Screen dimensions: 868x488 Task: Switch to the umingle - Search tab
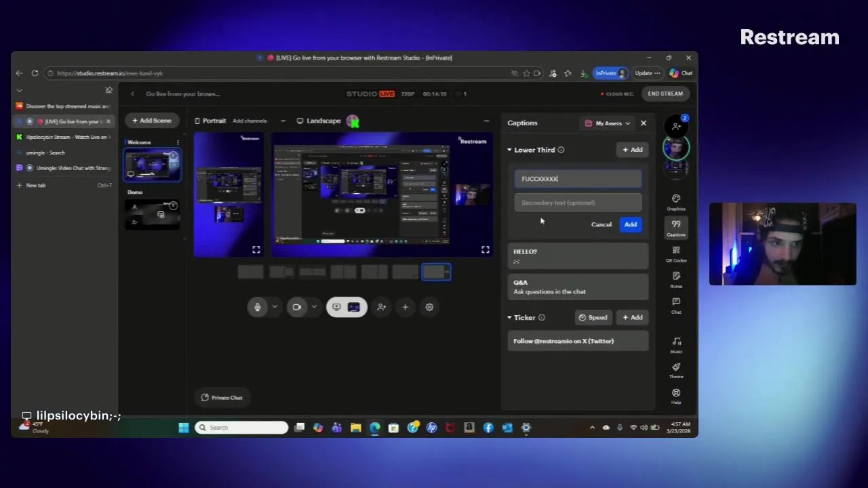click(x=64, y=152)
